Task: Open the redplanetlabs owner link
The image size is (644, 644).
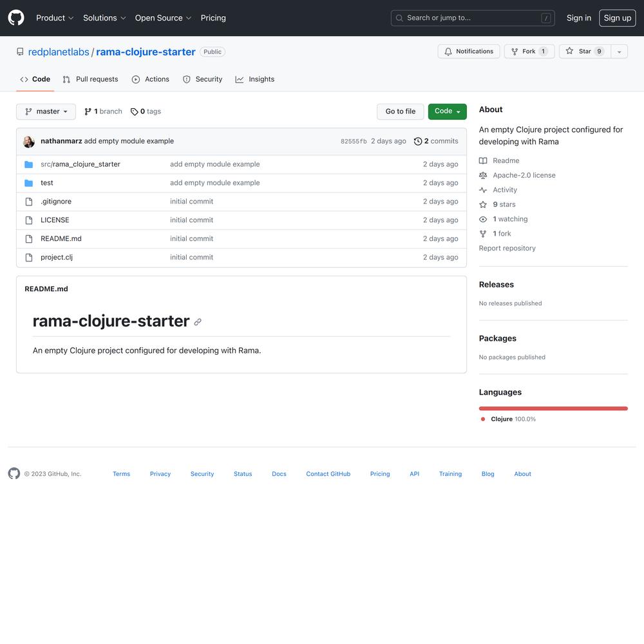Action: [x=59, y=52]
